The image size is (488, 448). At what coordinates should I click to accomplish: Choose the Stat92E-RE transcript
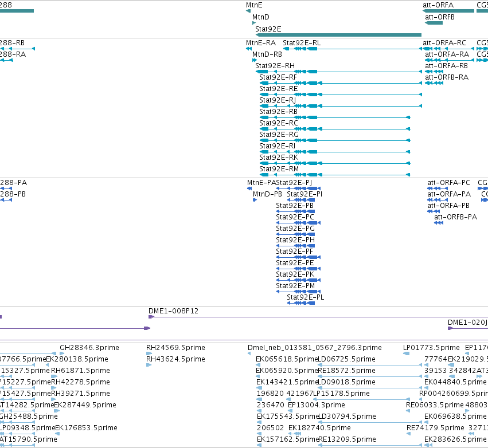(x=279, y=89)
